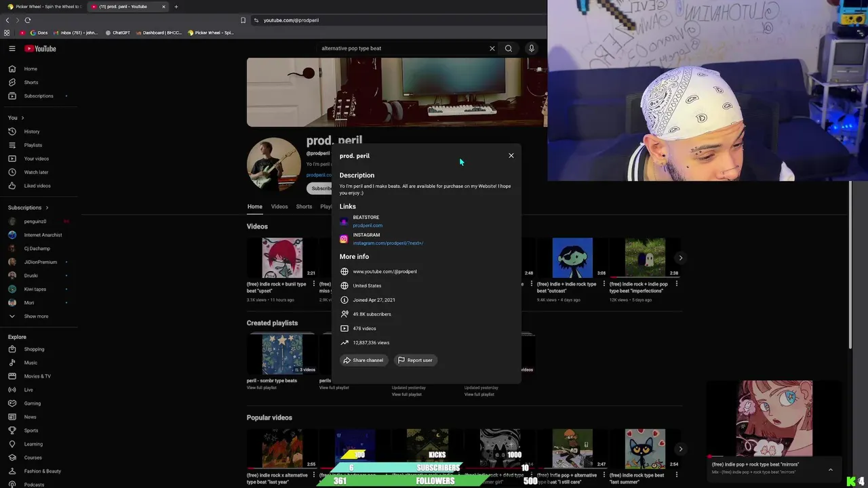This screenshot has height=488, width=868.
Task: Open Subscriptions in the sidebar
Action: click(x=39, y=96)
